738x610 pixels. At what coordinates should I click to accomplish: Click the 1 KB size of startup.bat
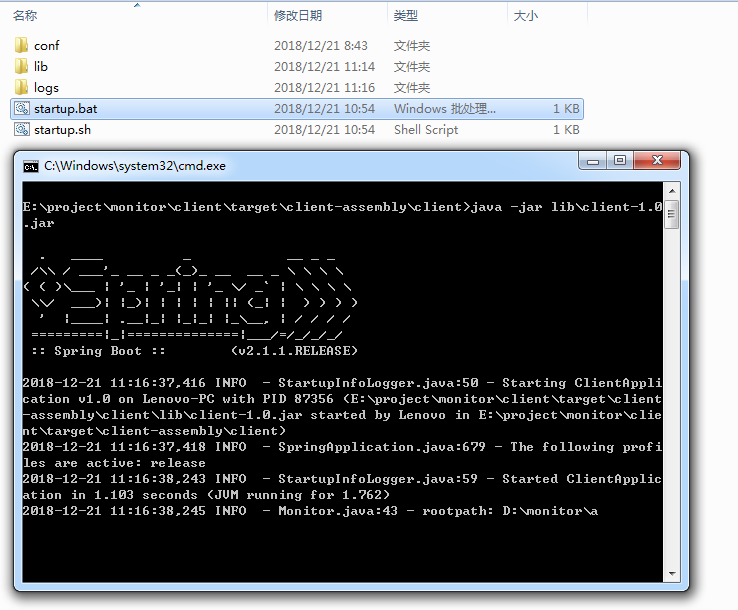click(x=566, y=109)
